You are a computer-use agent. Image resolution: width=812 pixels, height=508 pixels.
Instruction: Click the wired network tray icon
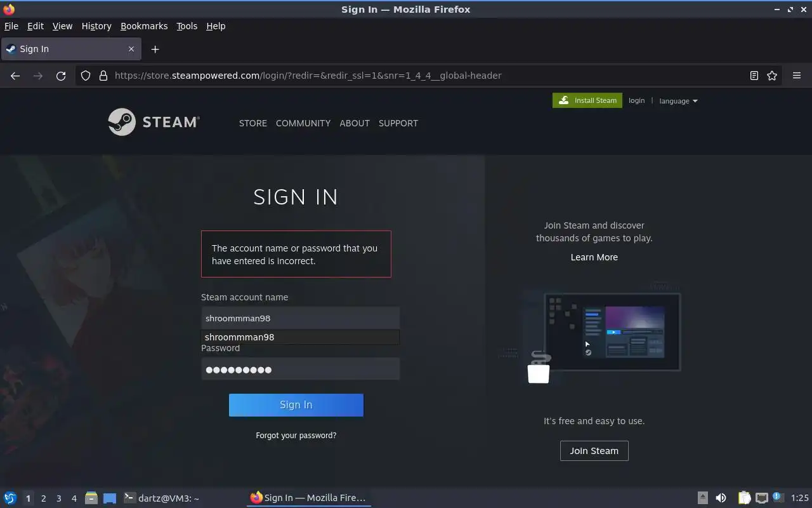pyautogui.click(x=762, y=498)
